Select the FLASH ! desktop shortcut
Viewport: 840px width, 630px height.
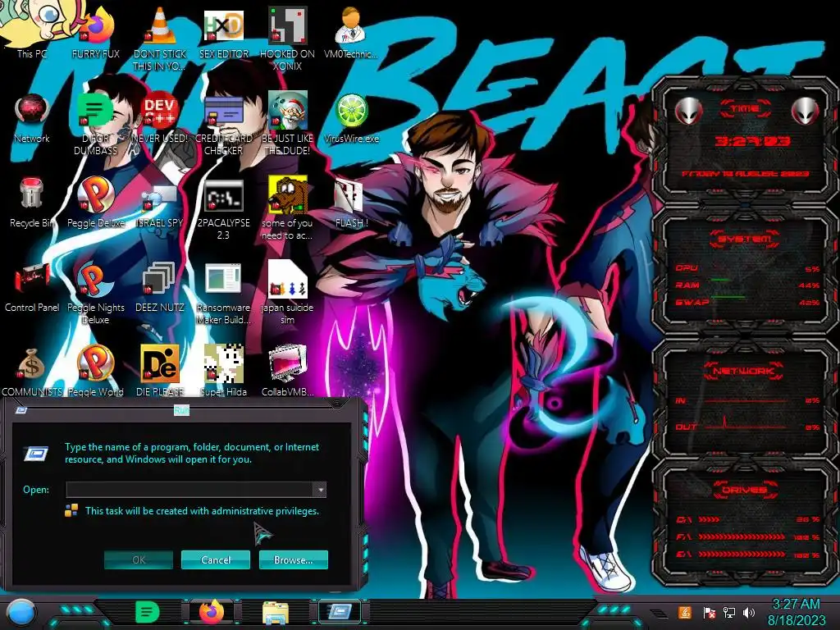(x=351, y=202)
